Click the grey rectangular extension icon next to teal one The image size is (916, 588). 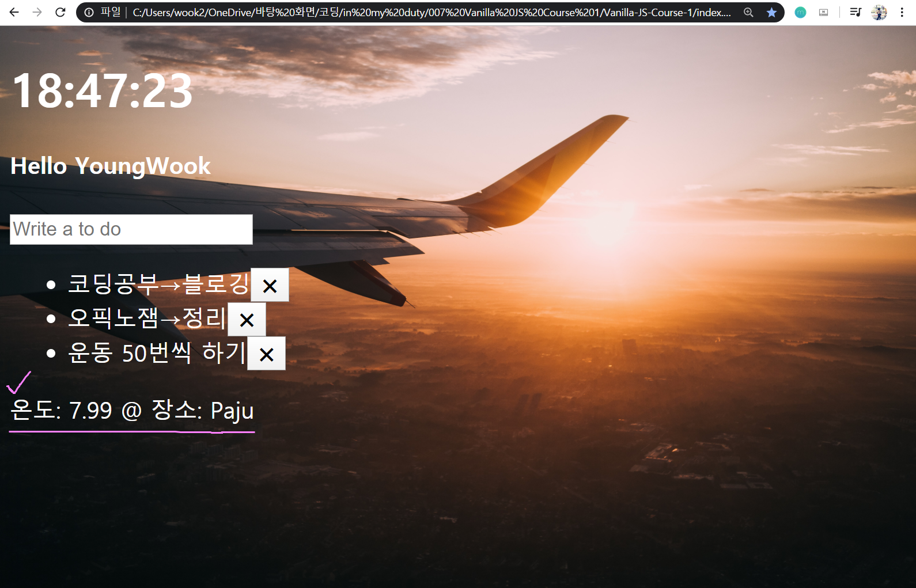[824, 12]
